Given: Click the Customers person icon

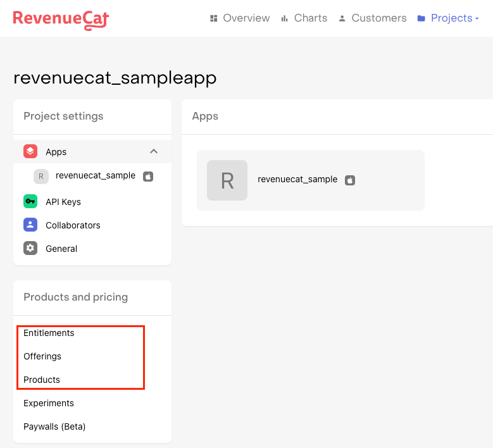Looking at the screenshot, I should pyautogui.click(x=342, y=18).
